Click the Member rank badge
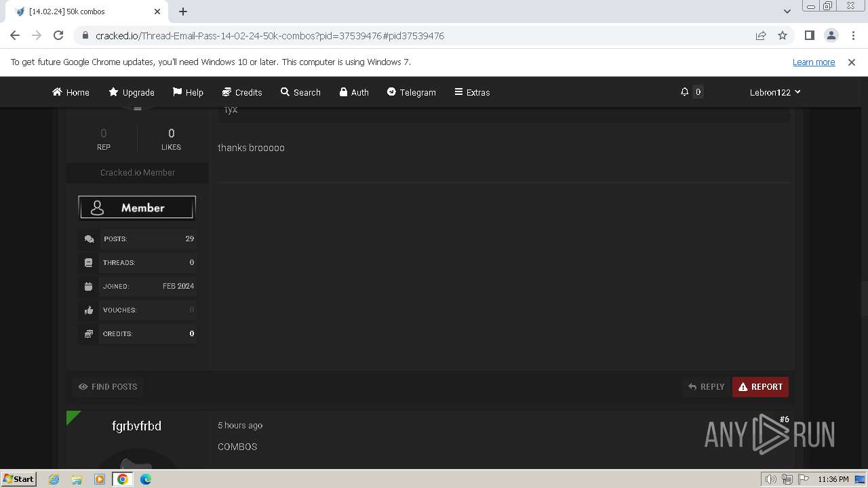This screenshot has height=488, width=868. pos(137,208)
